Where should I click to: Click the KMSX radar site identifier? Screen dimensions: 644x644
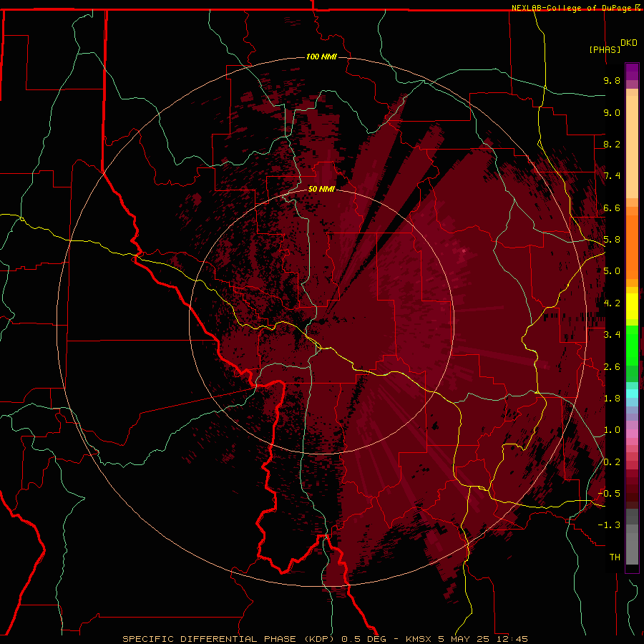click(419, 639)
